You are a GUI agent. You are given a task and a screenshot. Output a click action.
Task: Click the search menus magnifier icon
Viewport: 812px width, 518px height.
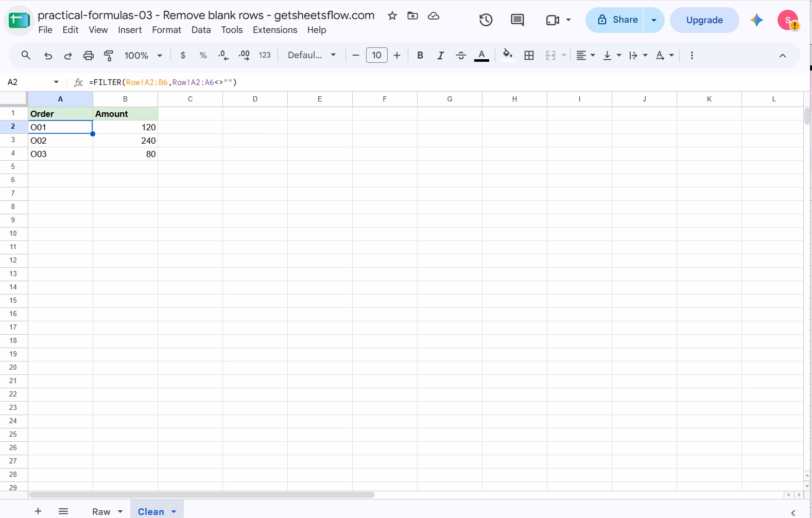[x=26, y=55]
